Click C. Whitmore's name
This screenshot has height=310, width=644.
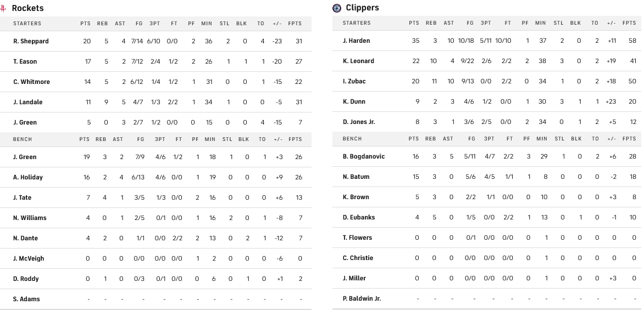[31, 82]
